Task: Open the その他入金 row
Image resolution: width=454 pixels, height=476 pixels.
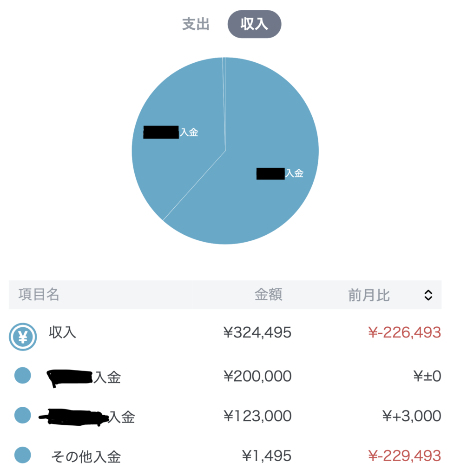Action: [86, 456]
